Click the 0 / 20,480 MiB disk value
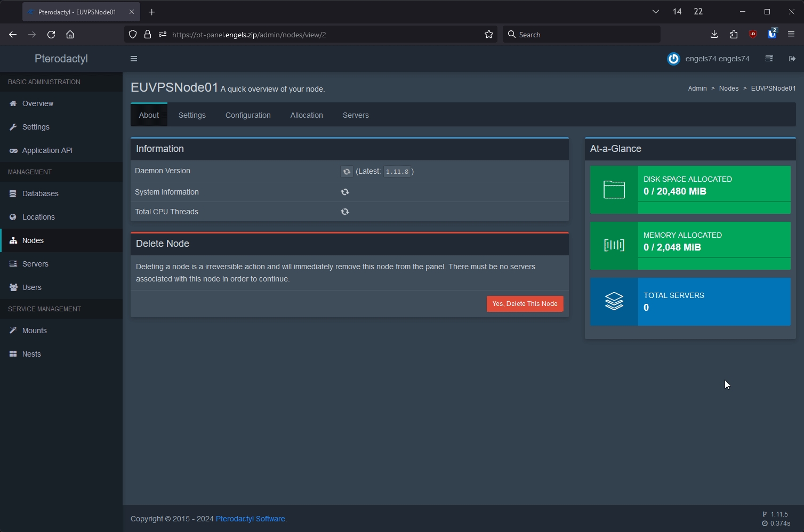Image resolution: width=804 pixels, height=532 pixels. pos(675,191)
